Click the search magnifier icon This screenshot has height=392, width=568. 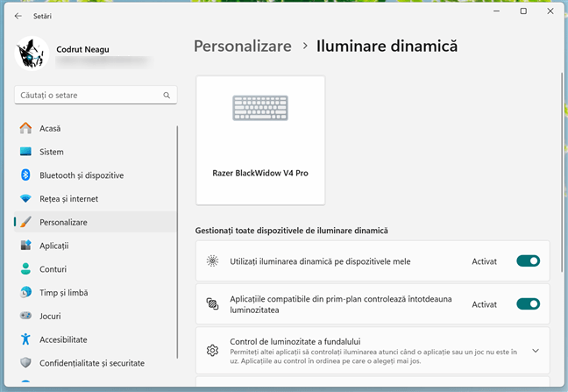(167, 95)
